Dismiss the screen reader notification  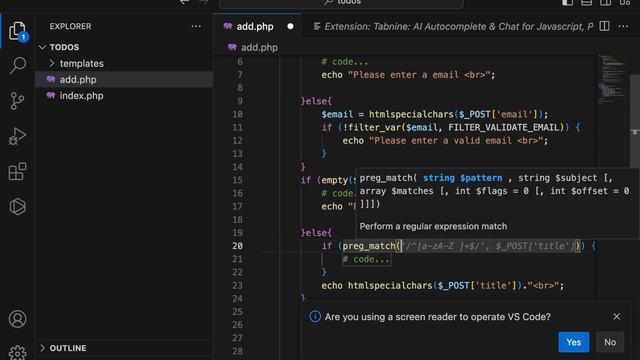point(616,316)
